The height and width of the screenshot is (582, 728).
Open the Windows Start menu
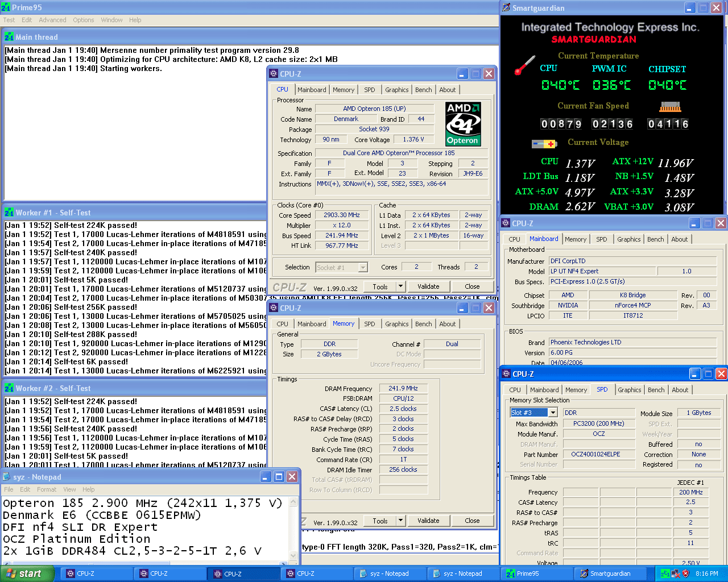coord(27,573)
